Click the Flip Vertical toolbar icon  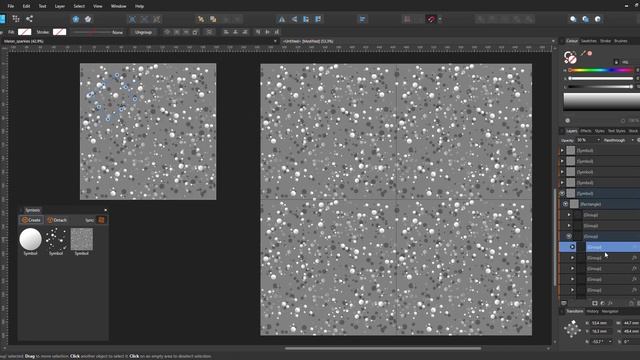point(294,19)
